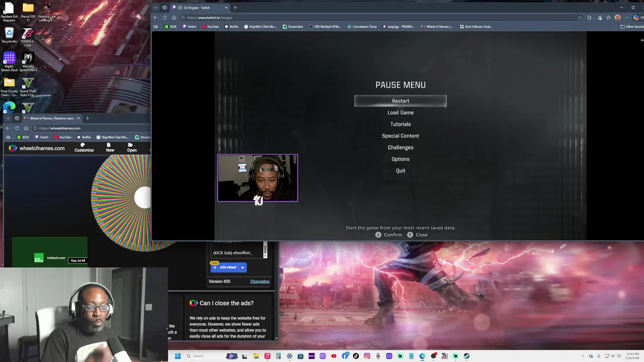Launch Elgato Stream Deck desktop icon
This screenshot has height=362, width=644.
[9, 61]
